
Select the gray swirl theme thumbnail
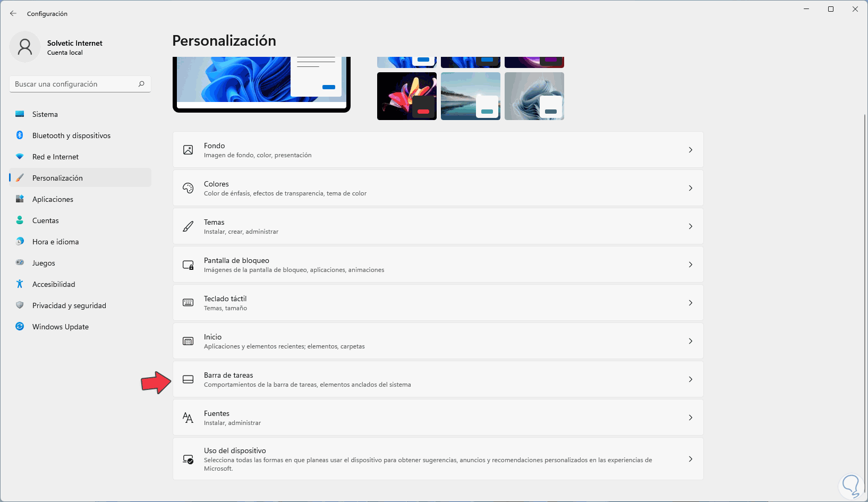[x=534, y=96]
